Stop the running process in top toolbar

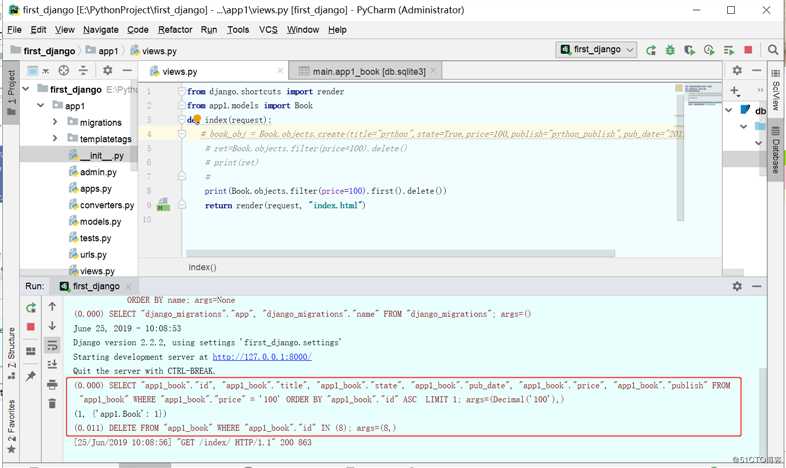(748, 50)
